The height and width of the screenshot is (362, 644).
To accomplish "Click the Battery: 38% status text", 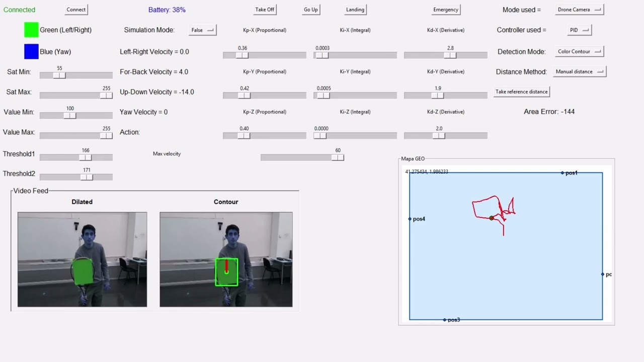I will pos(167,10).
